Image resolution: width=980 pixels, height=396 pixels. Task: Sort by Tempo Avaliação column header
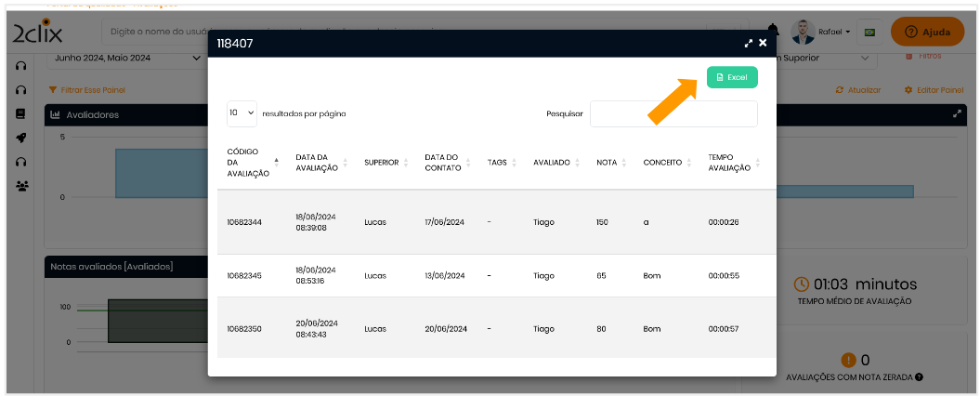pos(733,163)
